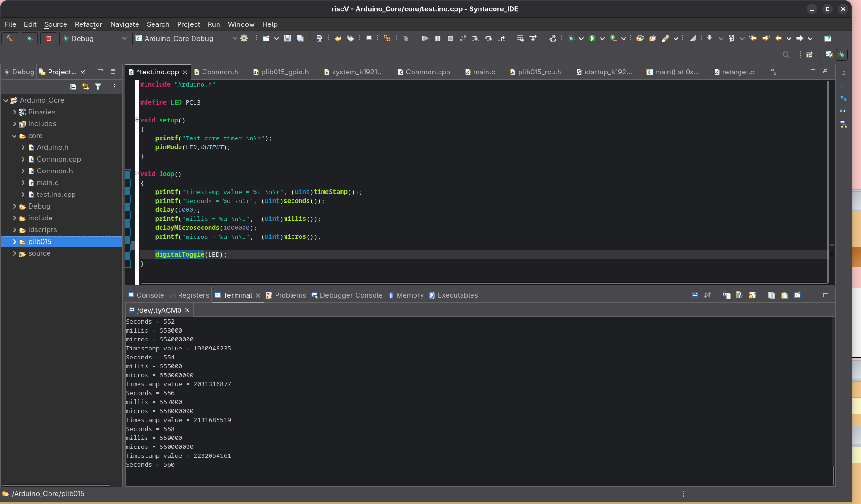Click the green Run button

coord(592,38)
